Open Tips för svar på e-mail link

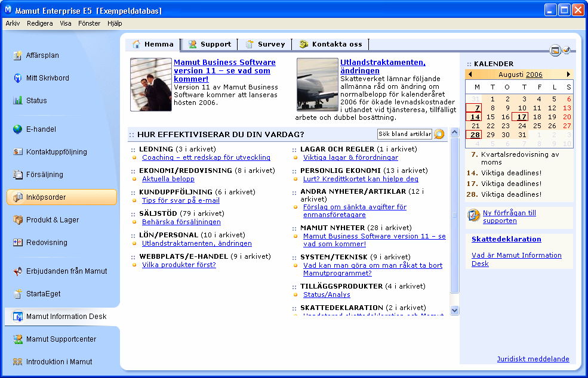[x=181, y=200]
